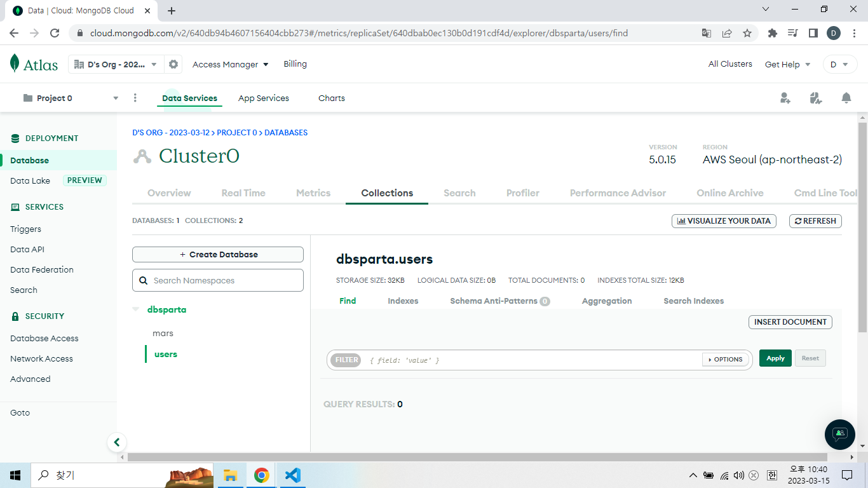Open File Explorer from taskbar
Image resolution: width=868 pixels, height=488 pixels.
pos(230,475)
